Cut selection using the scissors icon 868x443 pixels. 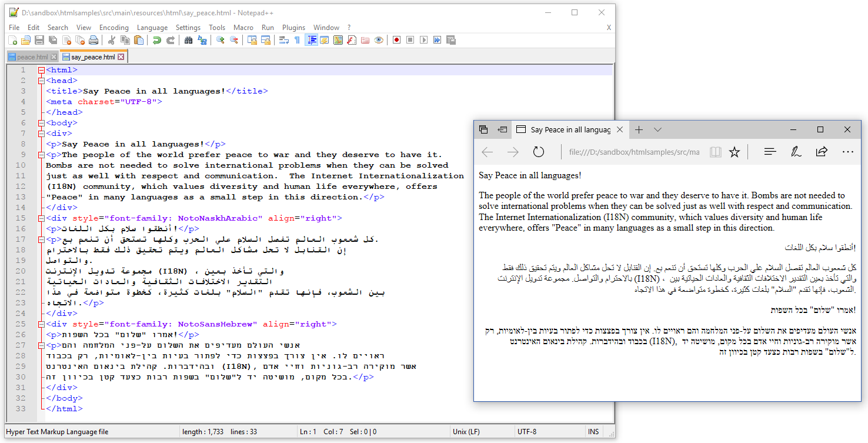[x=111, y=40]
